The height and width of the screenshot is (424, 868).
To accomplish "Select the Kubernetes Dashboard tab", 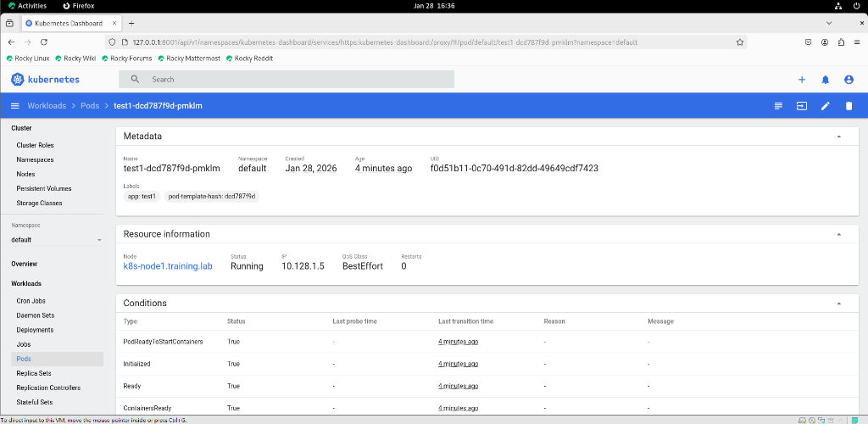I will tap(73, 24).
